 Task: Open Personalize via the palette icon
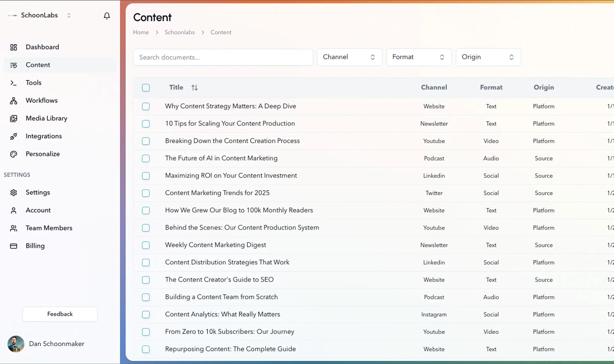(13, 154)
